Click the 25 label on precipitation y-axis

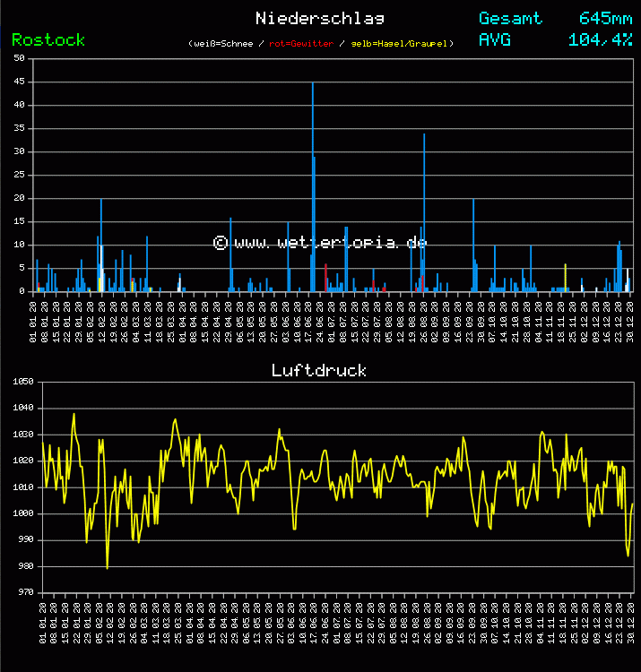pyautogui.click(x=19, y=175)
